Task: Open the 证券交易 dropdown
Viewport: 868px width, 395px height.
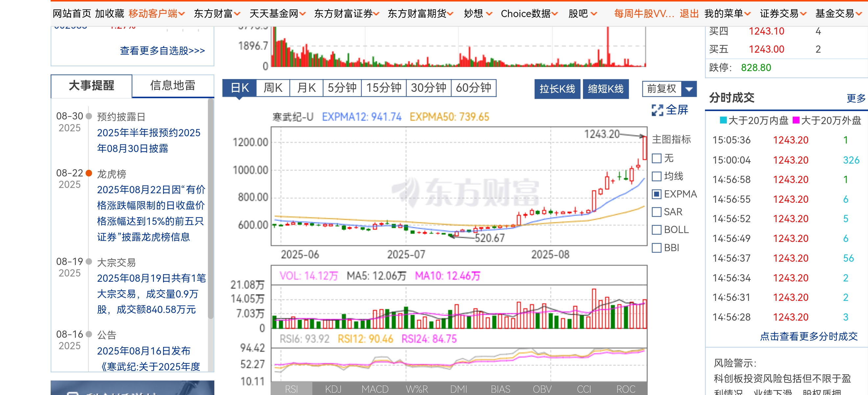Action: [x=803, y=14]
